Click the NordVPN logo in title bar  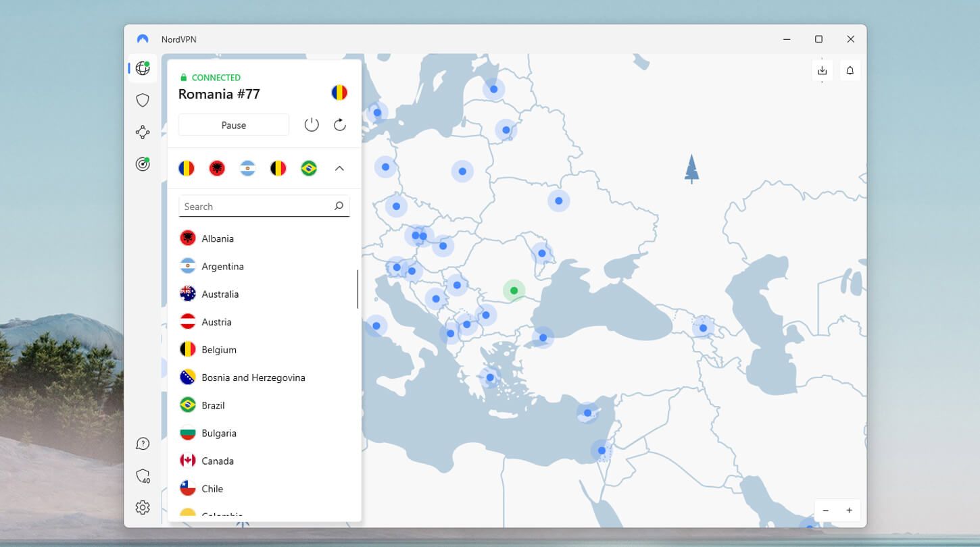point(143,39)
